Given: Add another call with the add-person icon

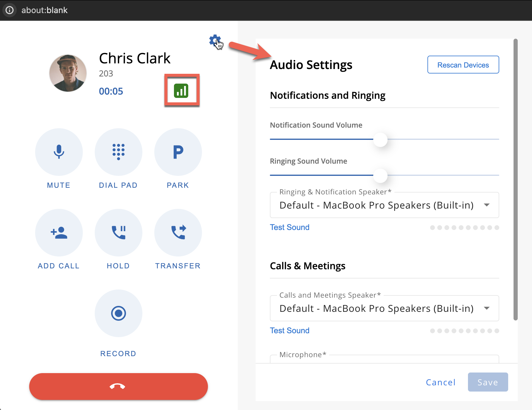Looking at the screenshot, I should click(59, 232).
